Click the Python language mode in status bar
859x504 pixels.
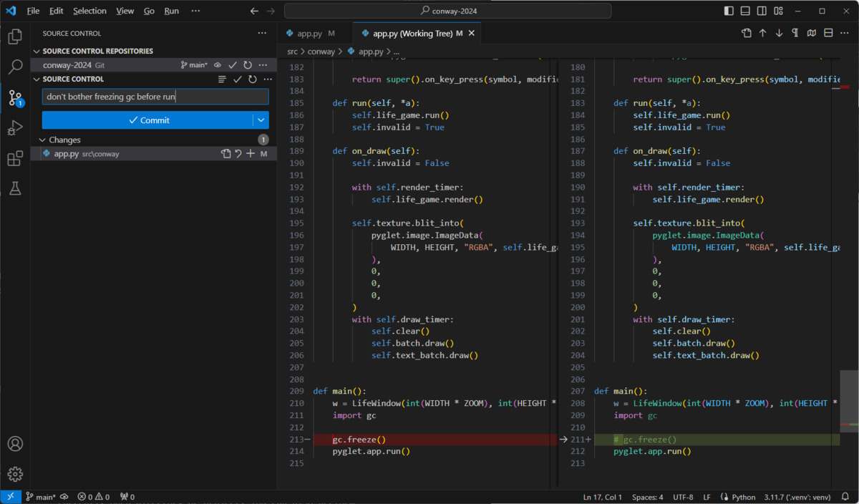coord(744,496)
